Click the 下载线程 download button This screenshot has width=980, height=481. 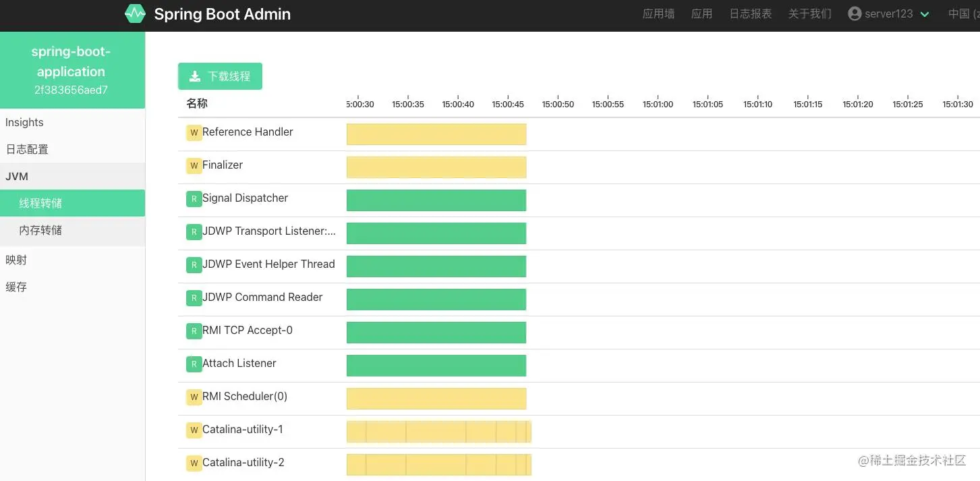tap(220, 76)
